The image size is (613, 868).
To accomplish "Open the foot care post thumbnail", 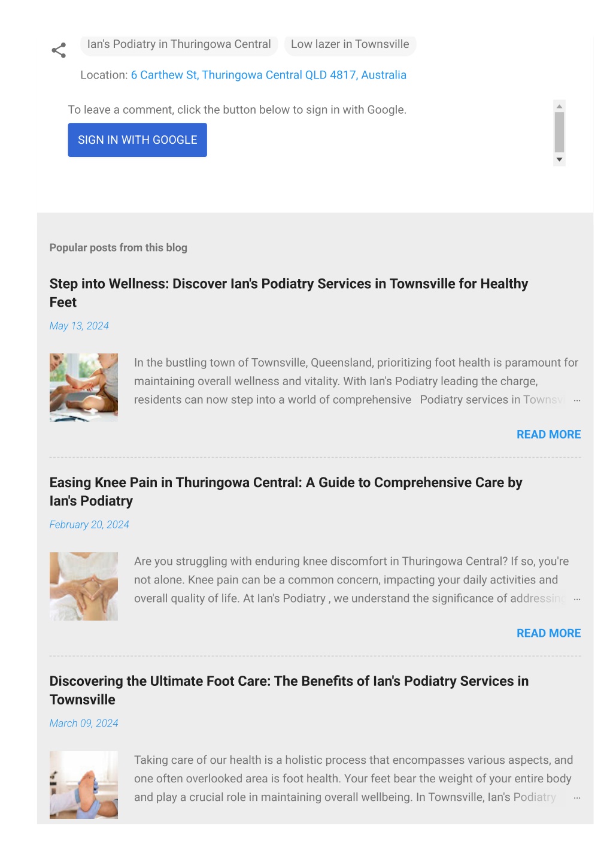I will (84, 785).
